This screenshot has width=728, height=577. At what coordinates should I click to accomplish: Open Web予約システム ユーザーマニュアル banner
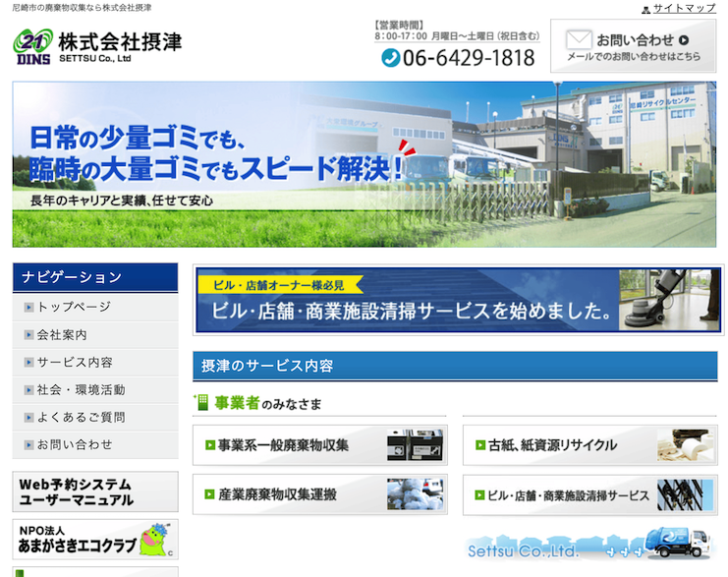coord(95,492)
